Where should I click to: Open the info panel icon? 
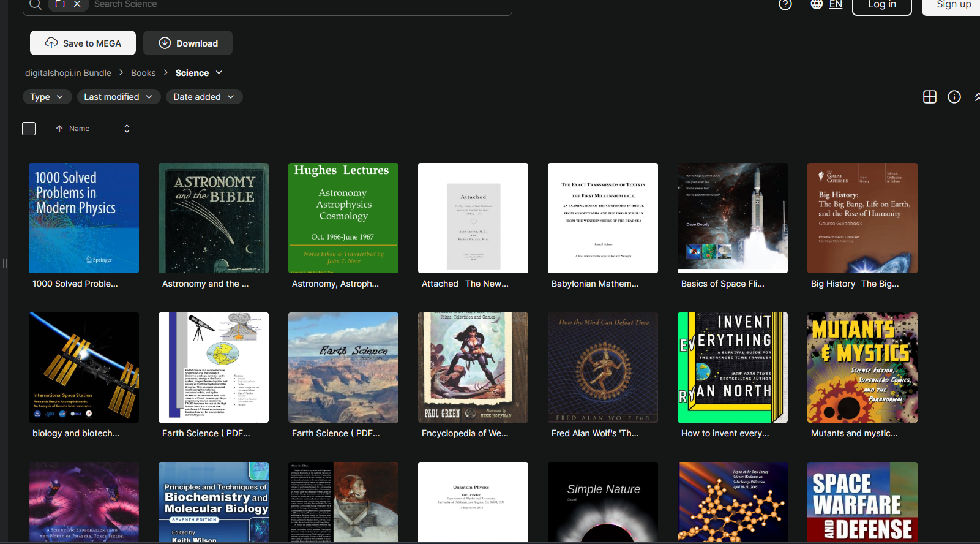click(954, 97)
